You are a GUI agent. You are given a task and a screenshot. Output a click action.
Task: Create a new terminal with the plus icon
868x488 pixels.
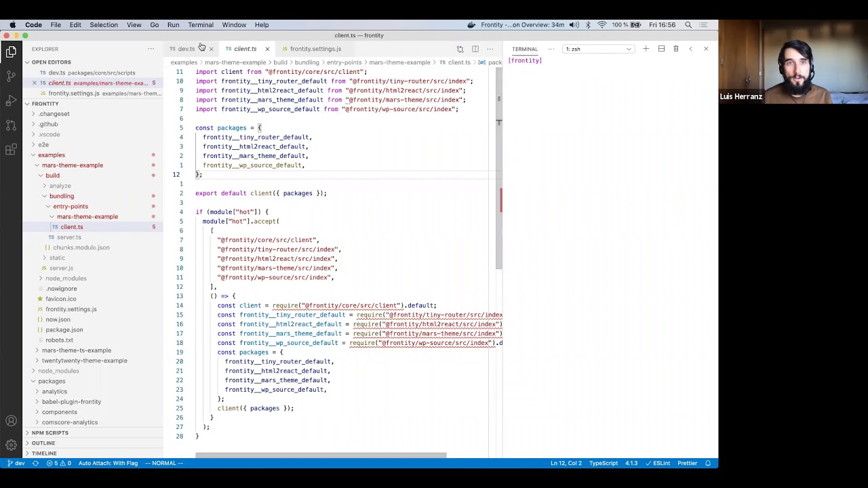click(x=646, y=49)
